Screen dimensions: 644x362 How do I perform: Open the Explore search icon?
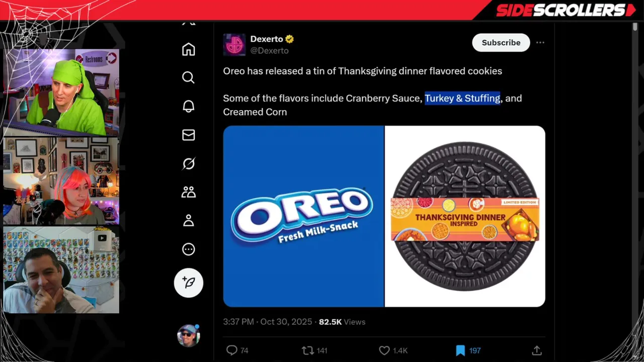[x=188, y=77]
